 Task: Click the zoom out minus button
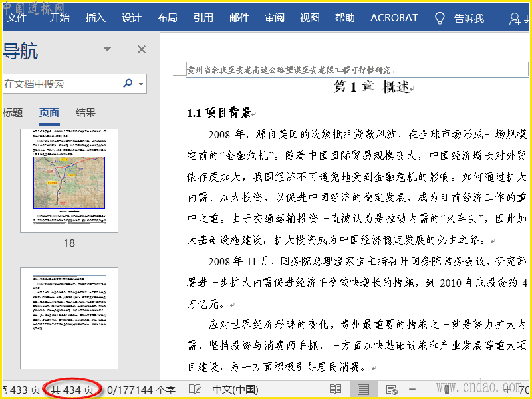click(x=412, y=390)
